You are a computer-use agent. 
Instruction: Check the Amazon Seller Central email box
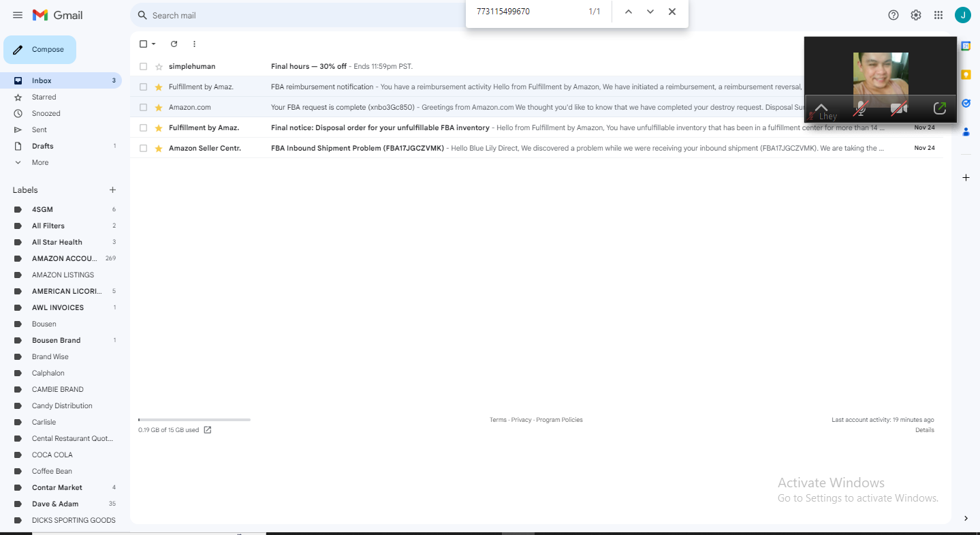143,148
